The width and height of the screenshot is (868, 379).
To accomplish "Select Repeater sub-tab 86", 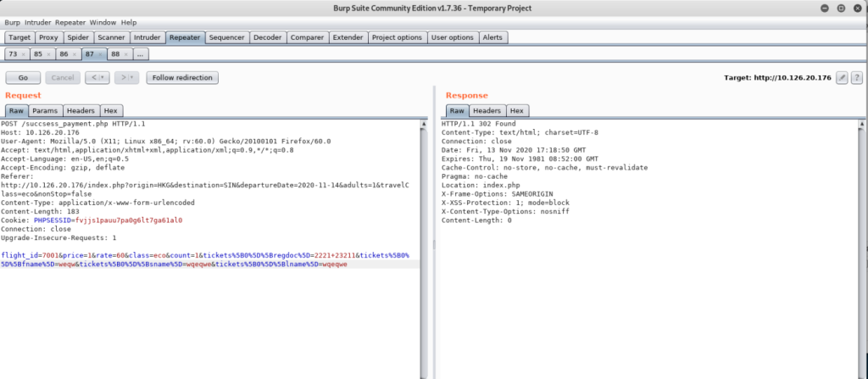I will coord(64,54).
